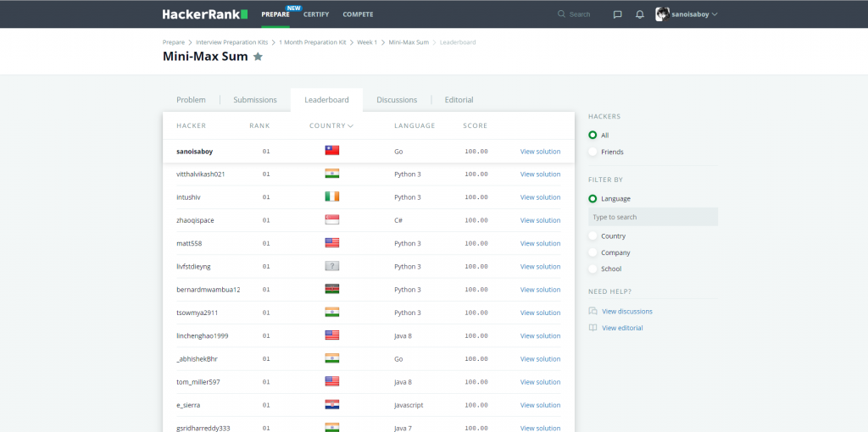Click the Irish flag for intushiv
The width and height of the screenshot is (868, 432).
coord(332,197)
